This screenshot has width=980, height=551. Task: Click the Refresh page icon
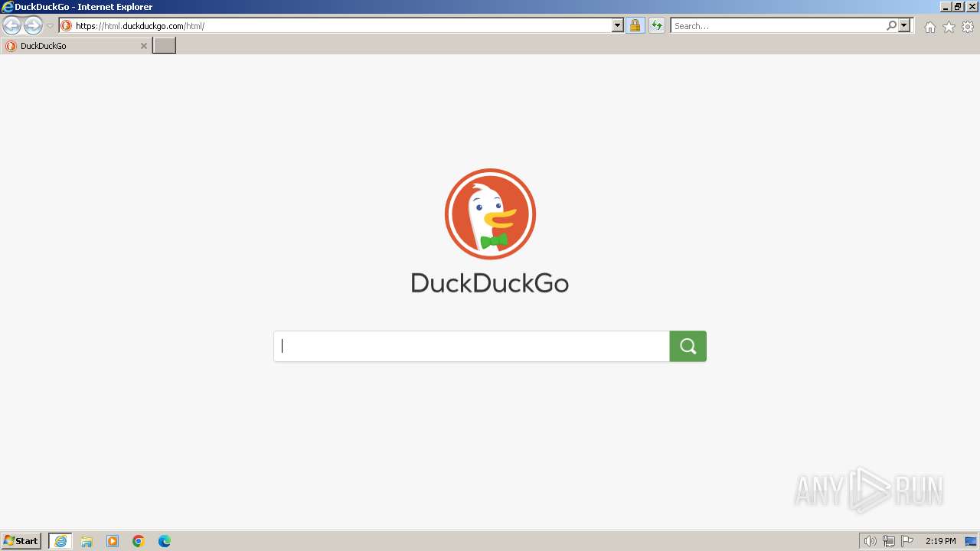click(657, 26)
